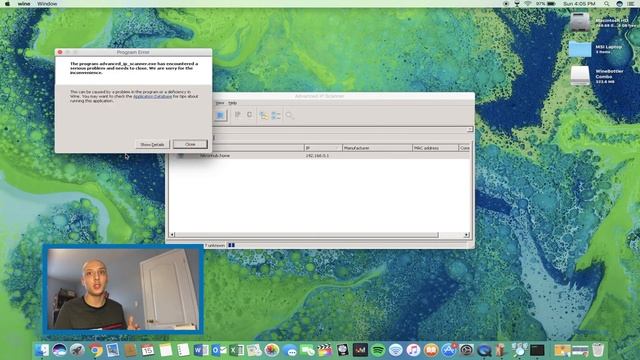This screenshot has width=640, height=360.
Task: Click the Expand all tree icon in scanner toolbar
Action: [x=264, y=116]
